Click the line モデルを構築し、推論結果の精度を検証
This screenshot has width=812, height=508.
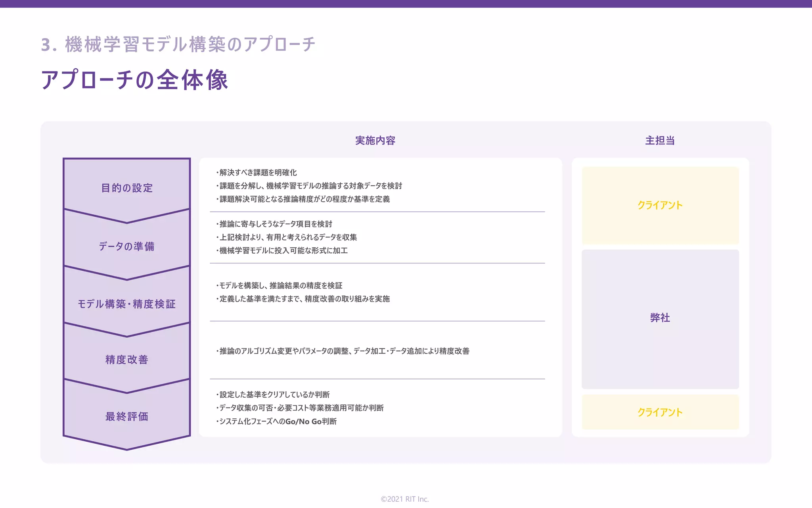[279, 285]
